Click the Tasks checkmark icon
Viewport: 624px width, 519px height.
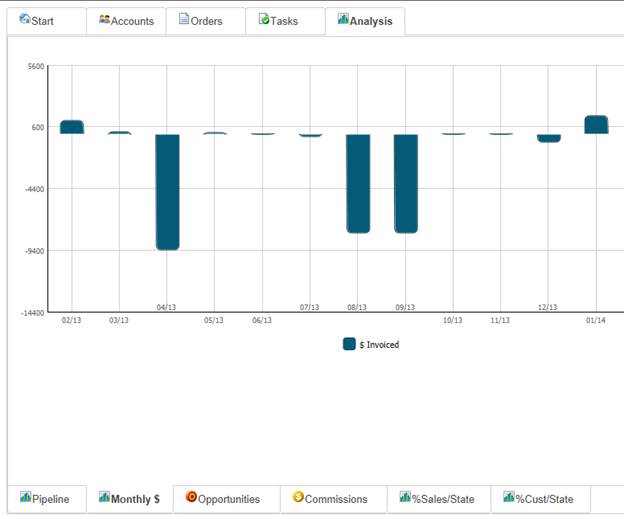(x=263, y=19)
